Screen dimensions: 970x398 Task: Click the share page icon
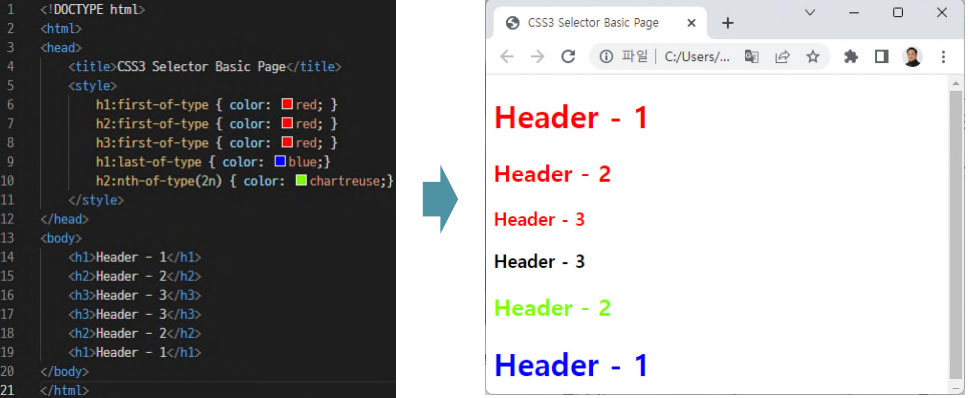(x=783, y=57)
